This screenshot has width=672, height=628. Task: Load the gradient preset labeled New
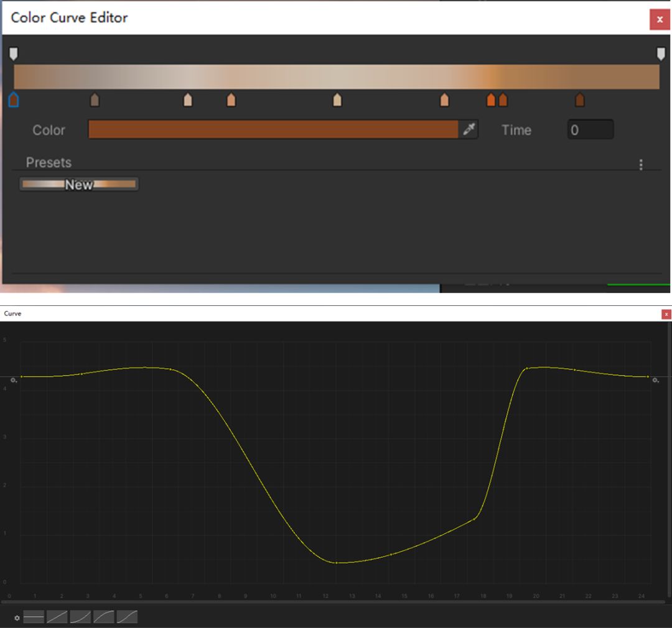(79, 184)
